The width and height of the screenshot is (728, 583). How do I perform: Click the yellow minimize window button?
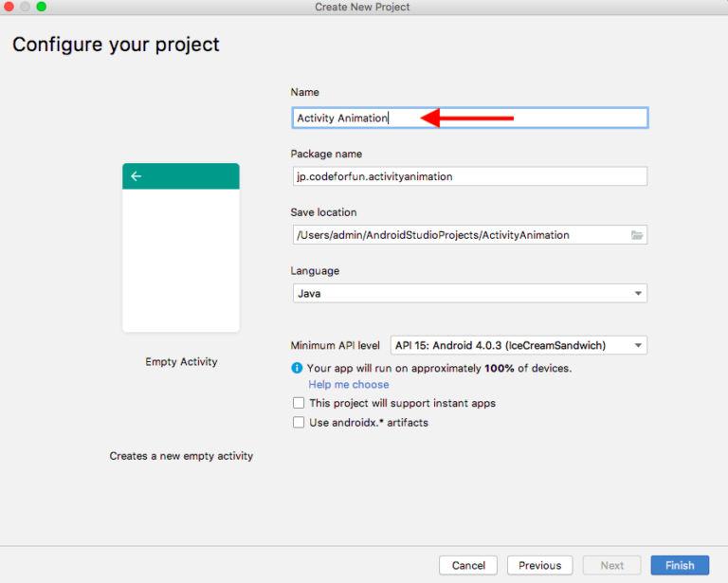pyautogui.click(x=25, y=7)
